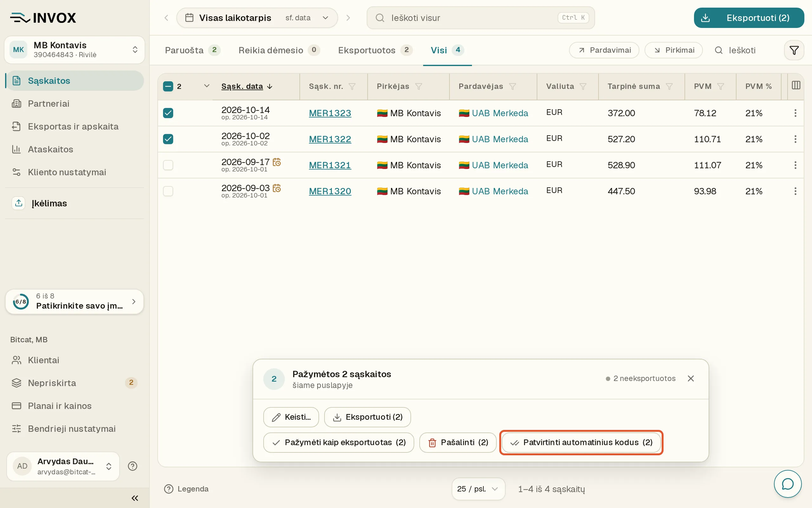The height and width of the screenshot is (508, 812).
Task: Check the MER1320 invoice checkbox
Action: (x=168, y=191)
